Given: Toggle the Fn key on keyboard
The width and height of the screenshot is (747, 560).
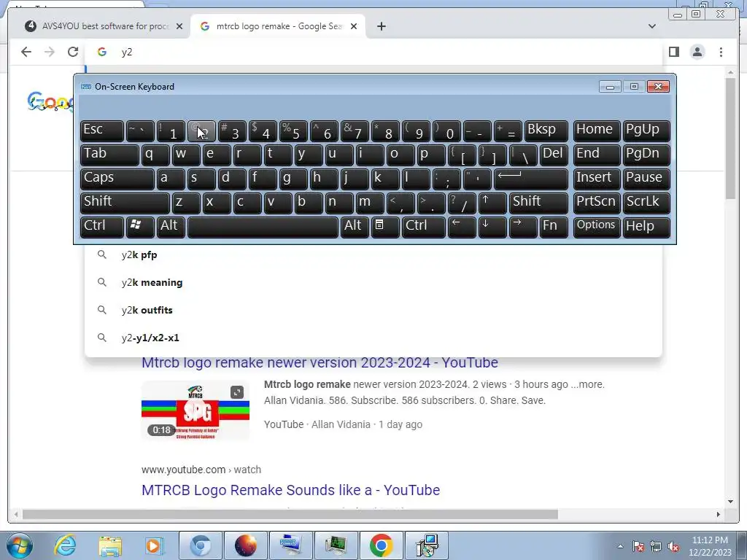Looking at the screenshot, I should (553, 227).
